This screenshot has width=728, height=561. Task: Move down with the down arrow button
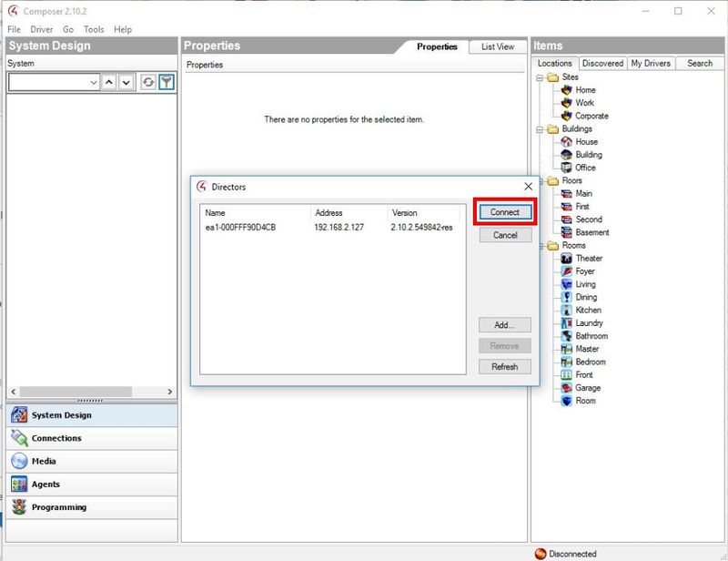point(126,82)
